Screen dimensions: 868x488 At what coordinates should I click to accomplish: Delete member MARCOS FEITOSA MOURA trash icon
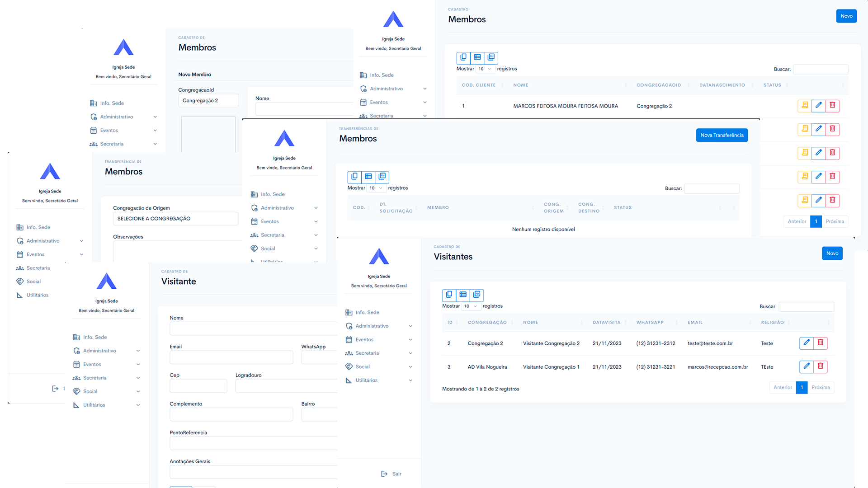pos(832,106)
